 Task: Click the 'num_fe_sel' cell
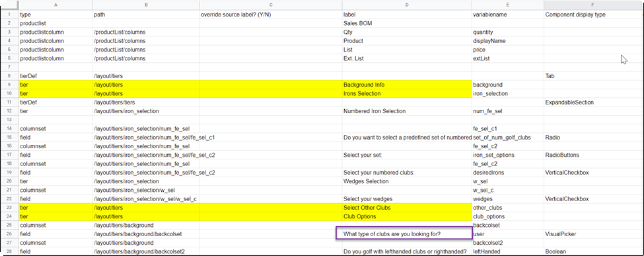click(x=508, y=111)
